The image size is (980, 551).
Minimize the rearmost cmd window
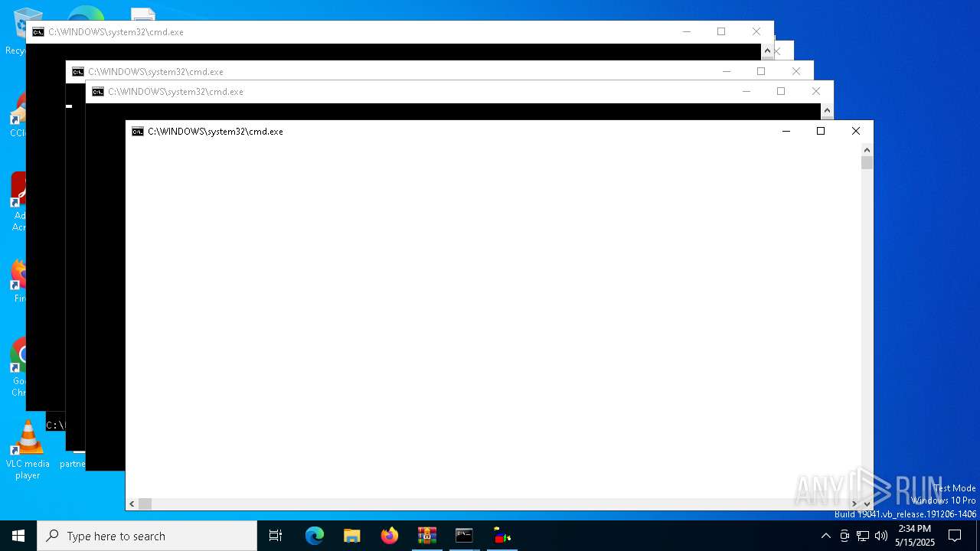pos(686,32)
